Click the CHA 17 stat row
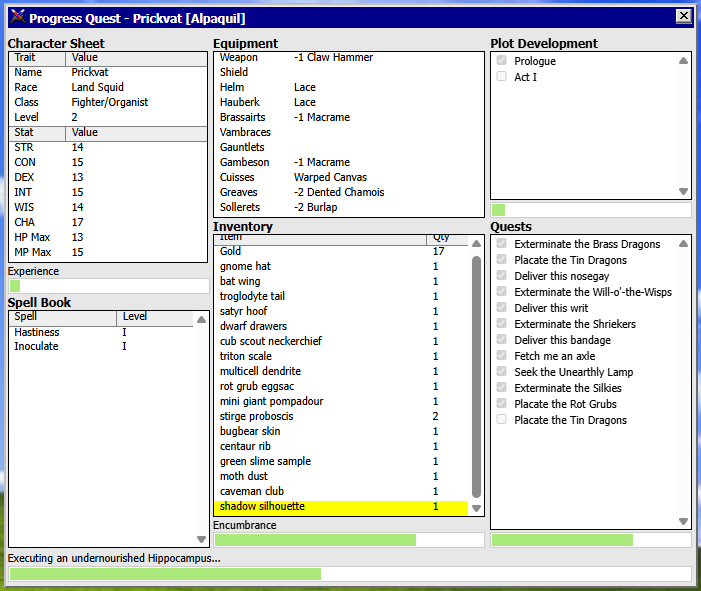 pyautogui.click(x=108, y=223)
